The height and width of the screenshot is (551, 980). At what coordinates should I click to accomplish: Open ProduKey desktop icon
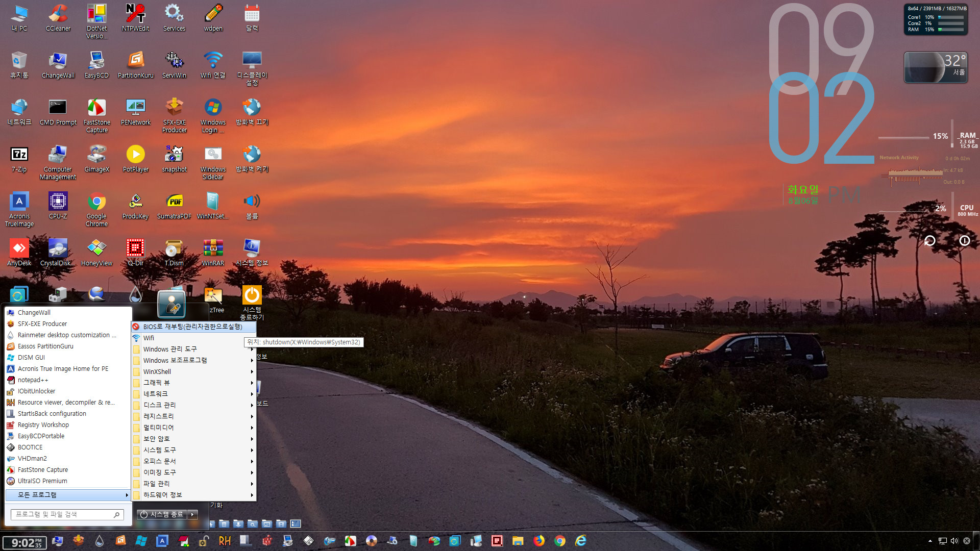pos(135,206)
